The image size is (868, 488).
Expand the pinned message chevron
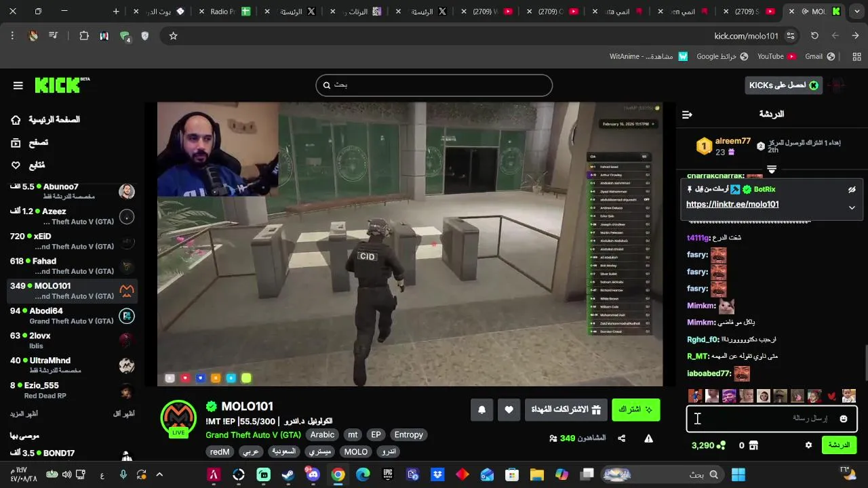click(852, 207)
